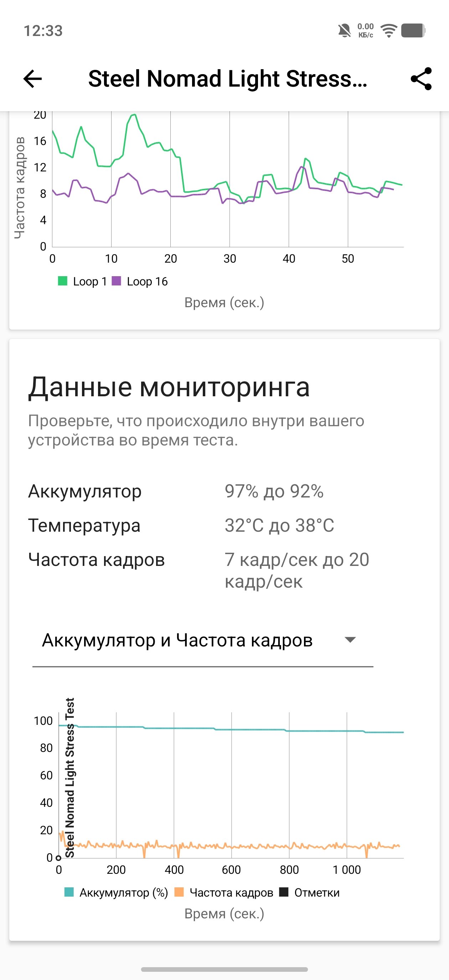This screenshot has height=980, width=449.
Task: Tap the Температура value 32°C до 38°C
Action: click(x=279, y=525)
